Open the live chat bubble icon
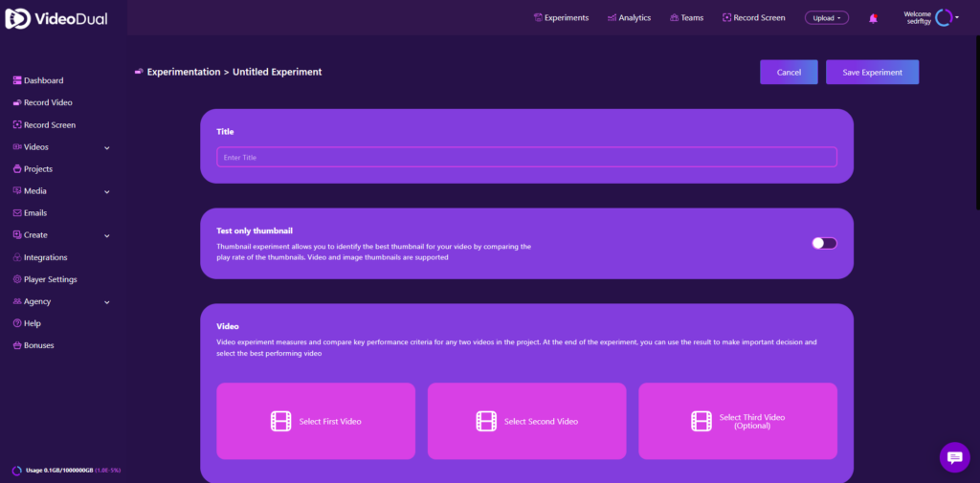 (x=954, y=457)
